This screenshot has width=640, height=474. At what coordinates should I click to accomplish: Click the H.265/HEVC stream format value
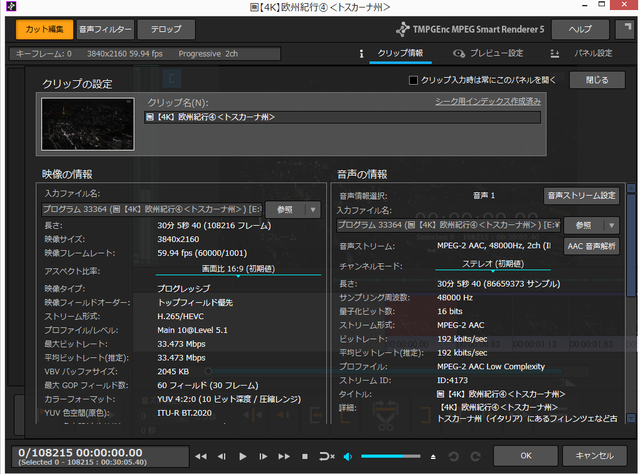coord(180,316)
